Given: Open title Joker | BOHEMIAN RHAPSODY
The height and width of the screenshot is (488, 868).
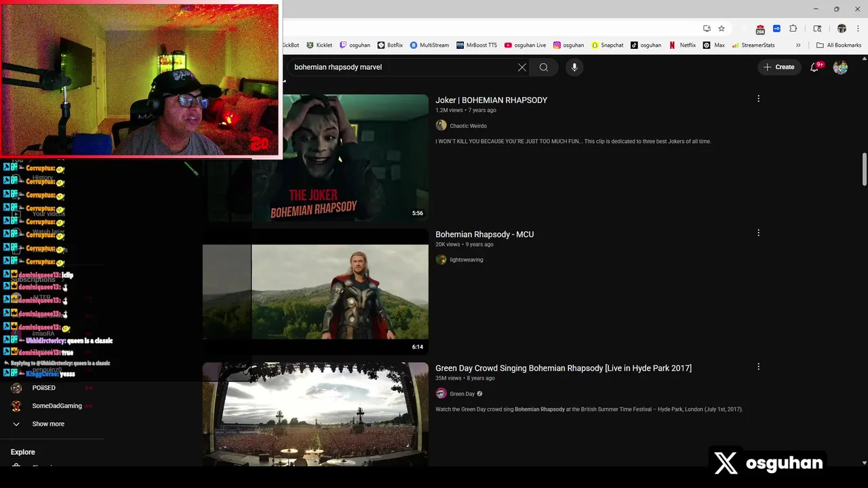Looking at the screenshot, I should pos(491,100).
